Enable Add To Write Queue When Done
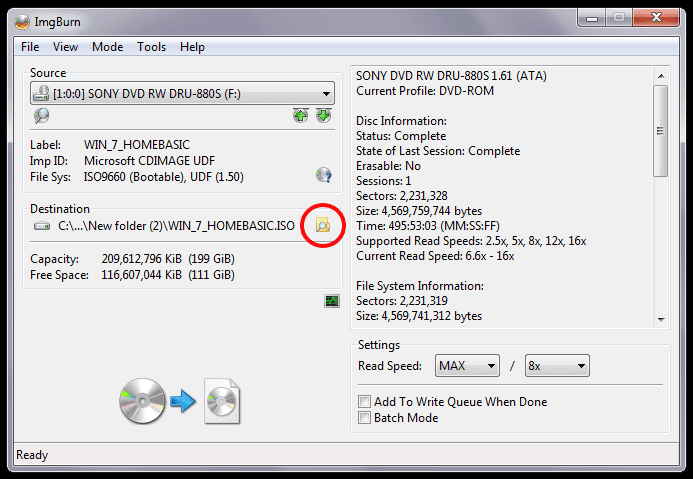Screen dimensions: 693x479 click(365, 402)
